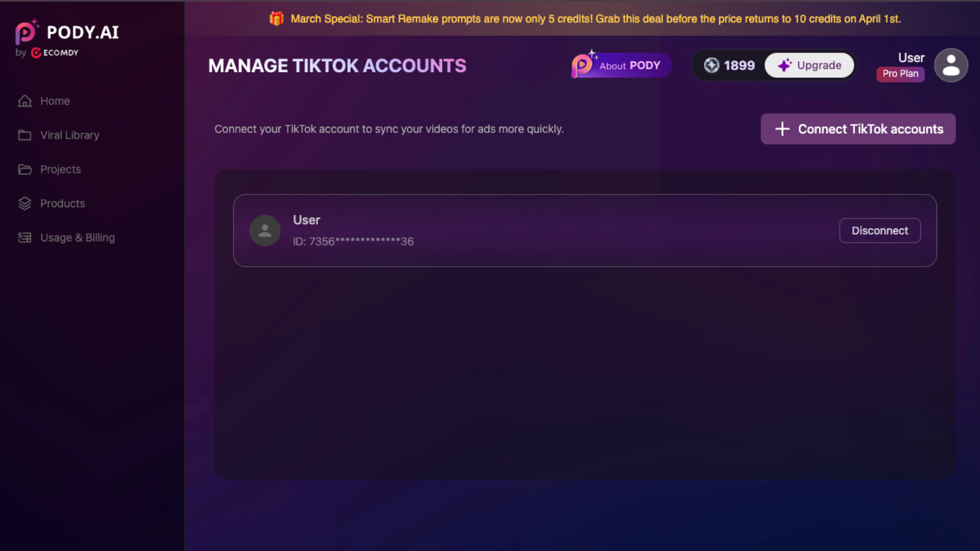Open Viral Library folder icon
Viewport: 980px width, 551px height.
coord(24,135)
